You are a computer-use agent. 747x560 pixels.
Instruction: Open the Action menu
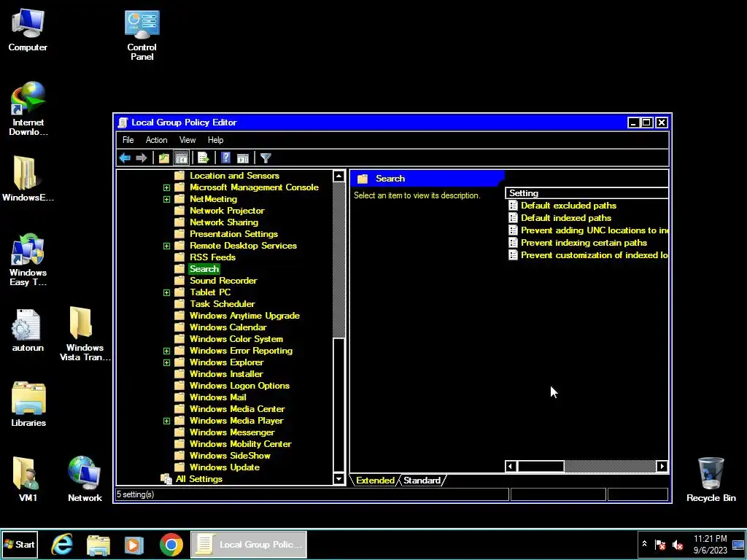pyautogui.click(x=156, y=140)
